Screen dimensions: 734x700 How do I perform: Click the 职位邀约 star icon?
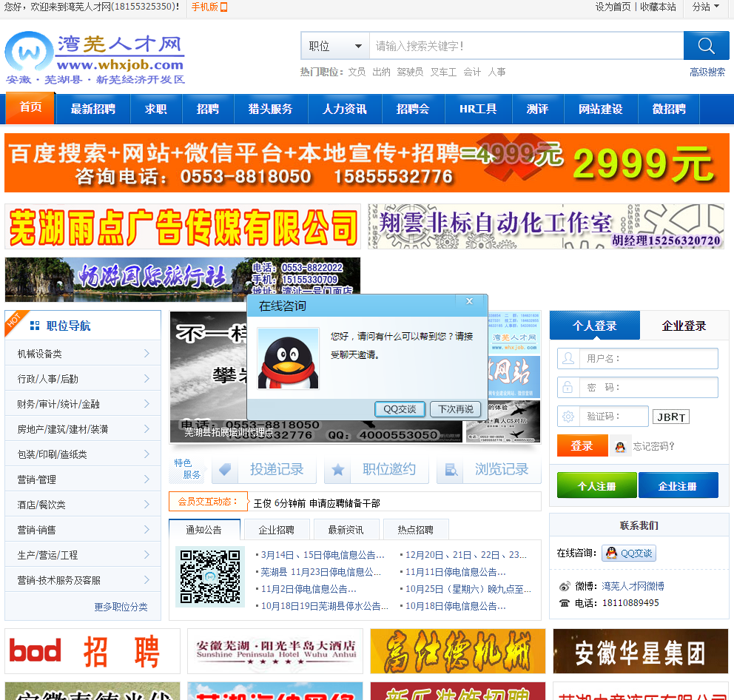337,469
